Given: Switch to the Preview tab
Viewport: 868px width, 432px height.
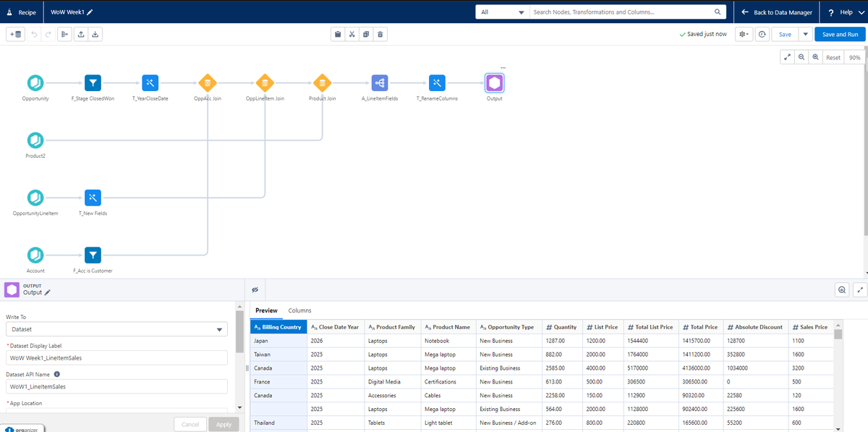Looking at the screenshot, I should click(266, 310).
